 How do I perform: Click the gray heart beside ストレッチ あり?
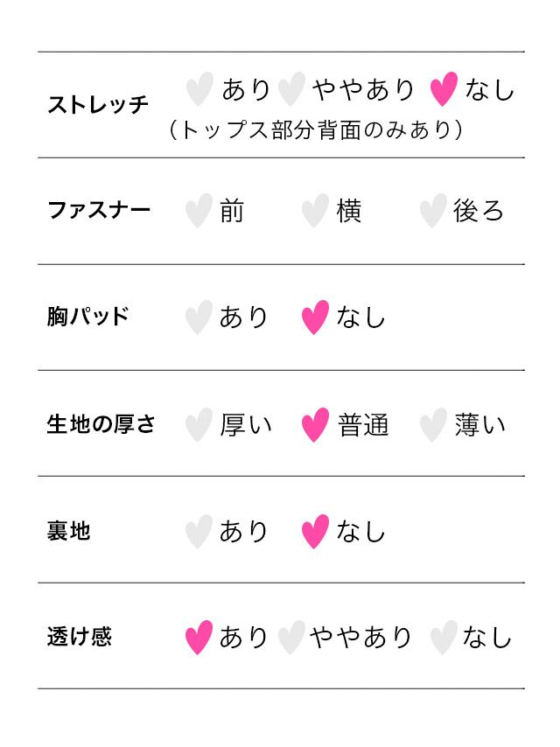tap(199, 89)
